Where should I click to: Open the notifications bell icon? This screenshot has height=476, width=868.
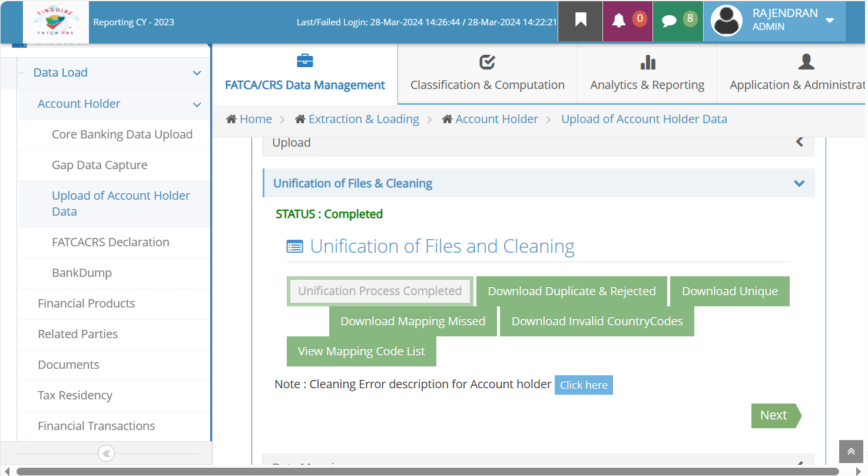[x=618, y=21]
